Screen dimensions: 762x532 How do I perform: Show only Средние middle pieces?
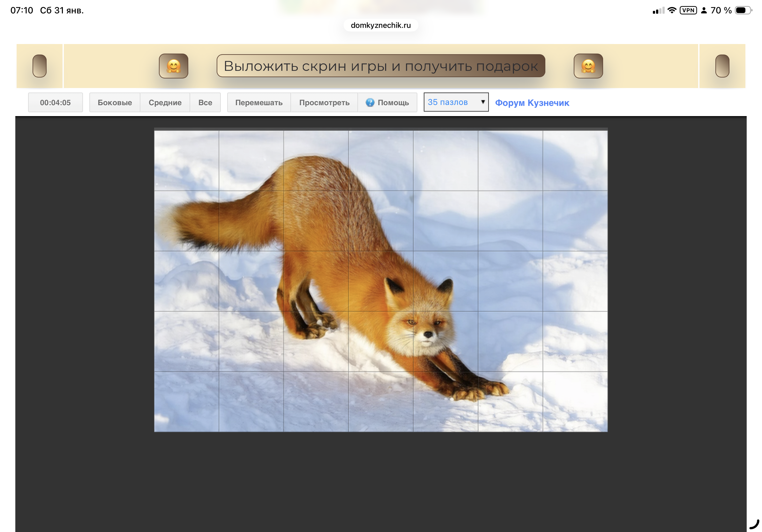point(165,102)
